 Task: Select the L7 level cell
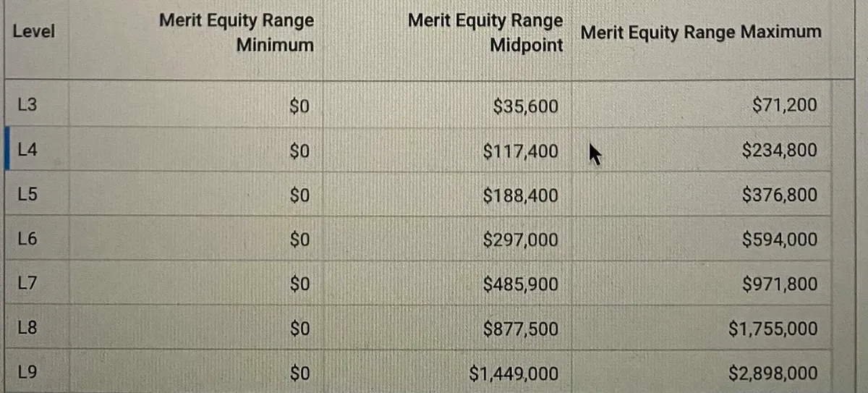point(26,284)
